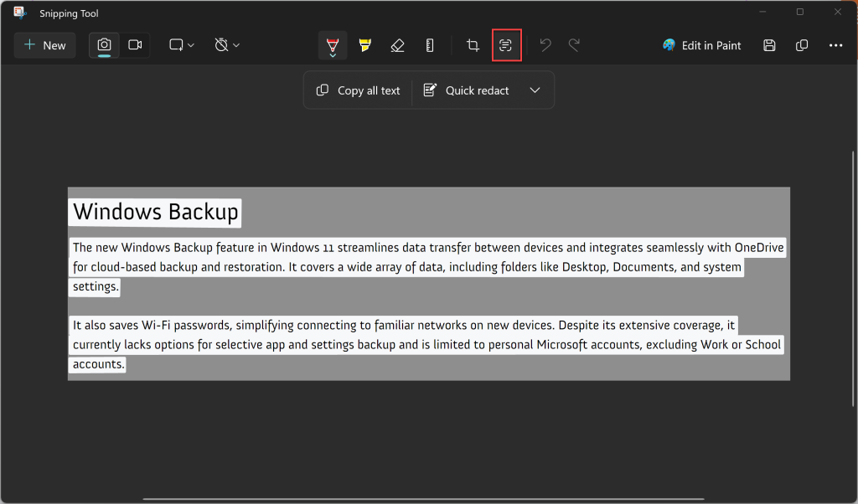
Task: Click the line starting 'It also saves Wi-Fi'
Action: coord(403,325)
